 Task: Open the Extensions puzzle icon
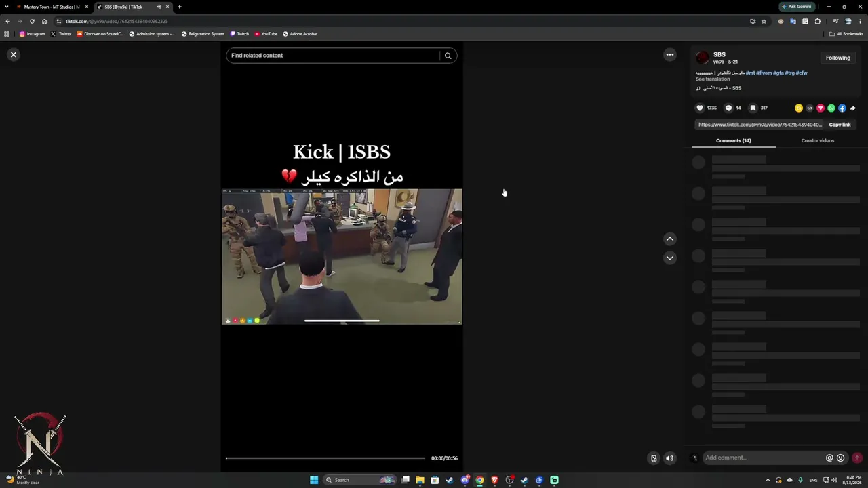(x=818, y=21)
